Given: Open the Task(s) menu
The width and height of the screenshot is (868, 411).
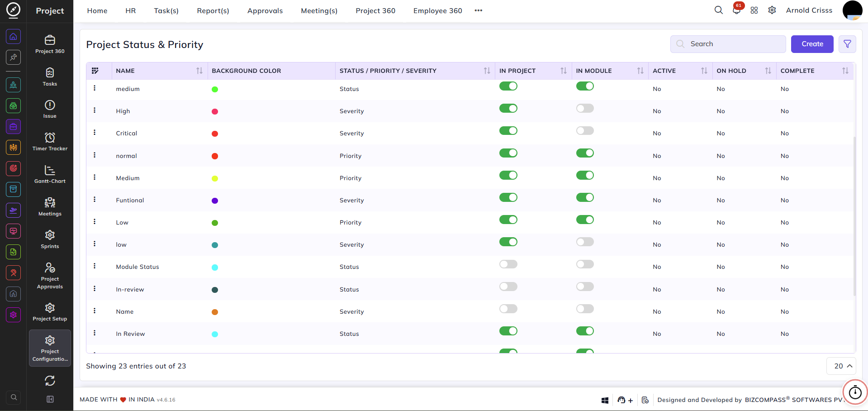Looking at the screenshot, I should tap(166, 10).
